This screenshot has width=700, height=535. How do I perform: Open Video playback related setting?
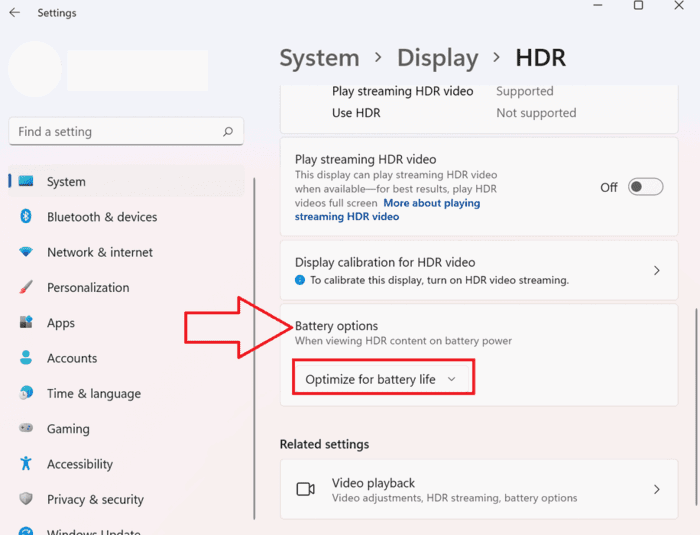479,489
